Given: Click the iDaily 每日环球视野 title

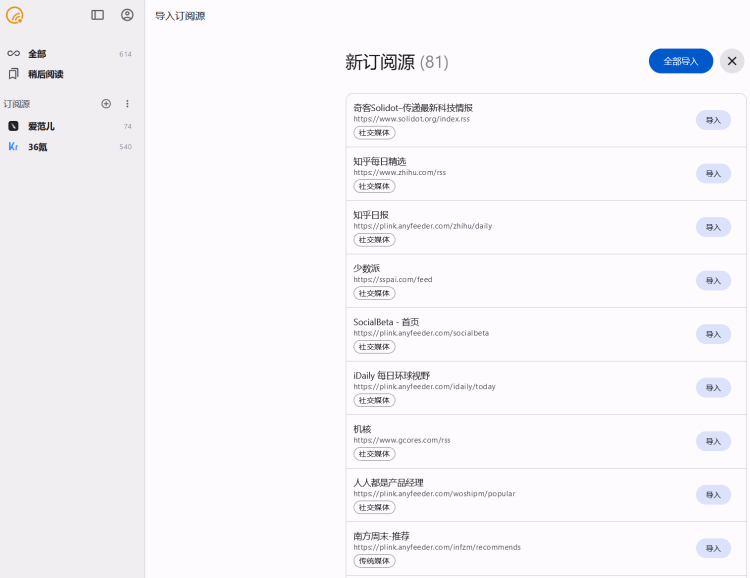Looking at the screenshot, I should (x=392, y=376).
